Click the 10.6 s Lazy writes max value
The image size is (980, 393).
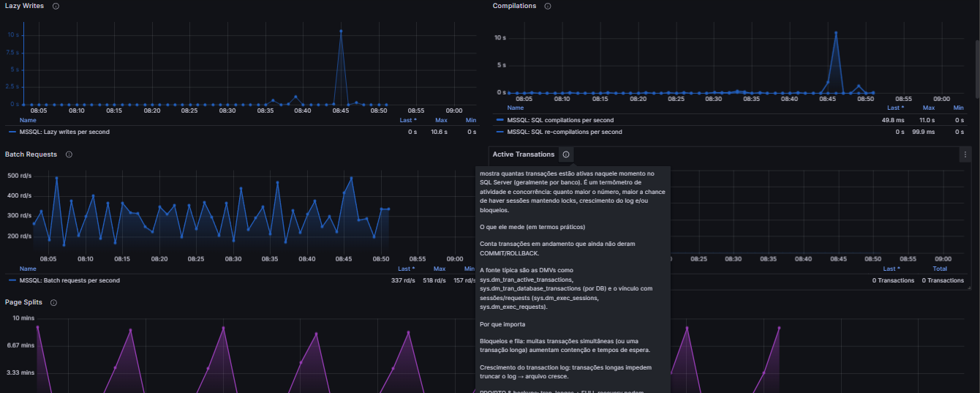439,132
